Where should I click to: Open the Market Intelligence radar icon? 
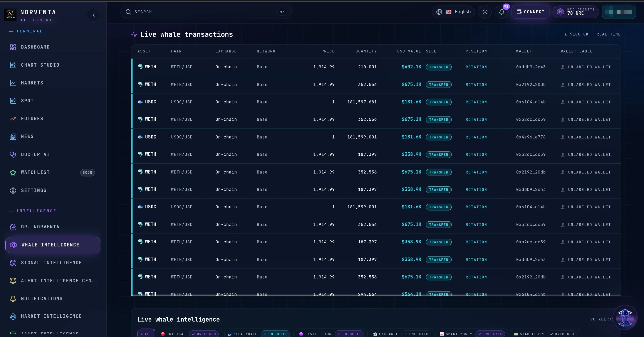click(x=13, y=317)
